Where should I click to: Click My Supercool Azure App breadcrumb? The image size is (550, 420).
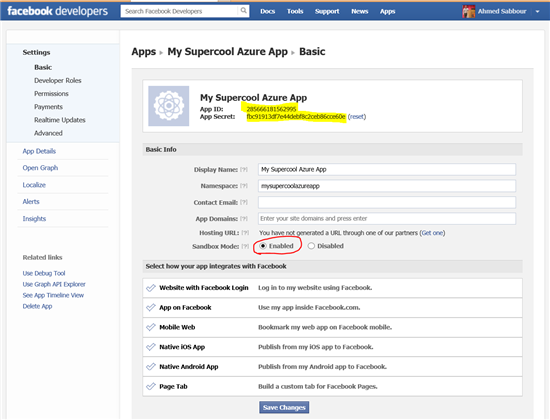227,52
